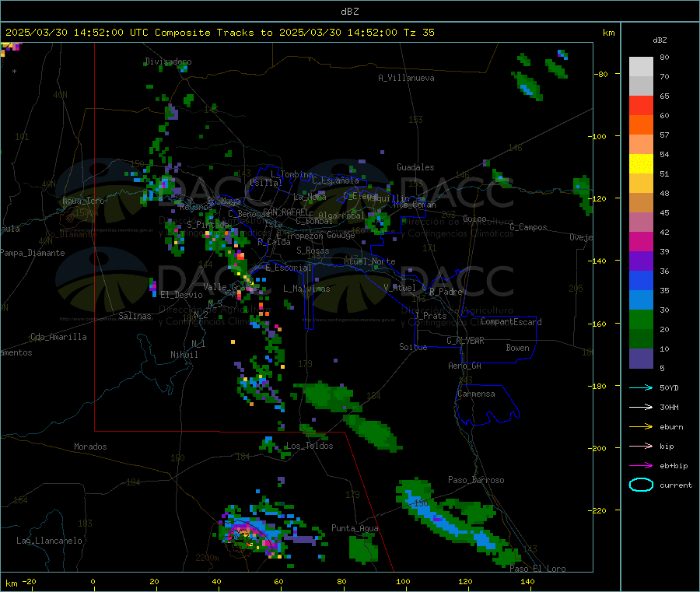Select the red 60-65 dBZ color swatch
Image resolution: width=700 pixels, height=592 pixels.
click(641, 105)
